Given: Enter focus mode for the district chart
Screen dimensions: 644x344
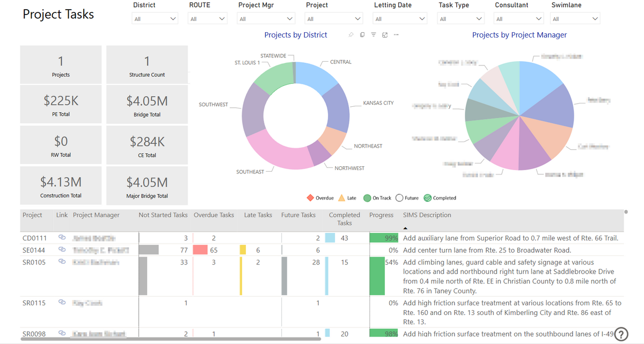Looking at the screenshot, I should [x=385, y=35].
